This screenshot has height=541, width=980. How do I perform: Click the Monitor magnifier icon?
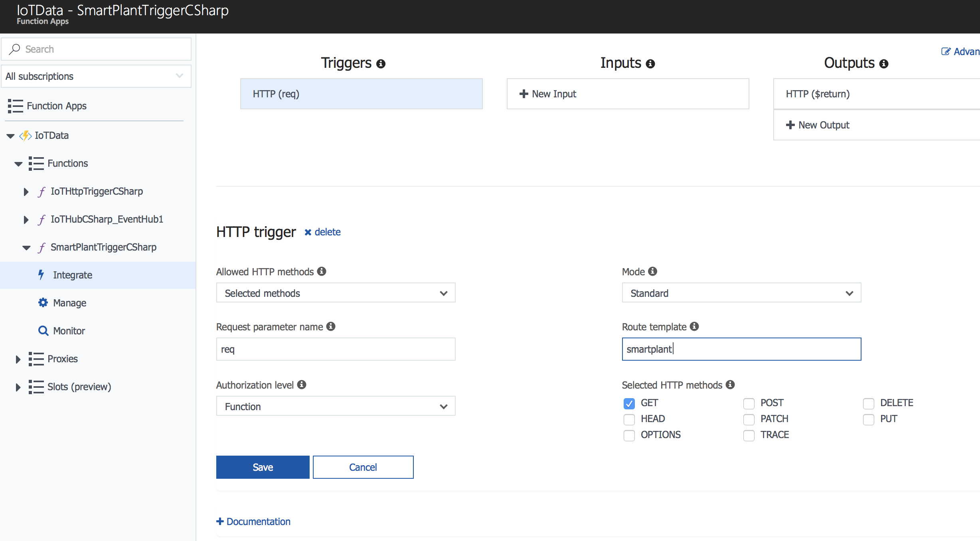43,331
